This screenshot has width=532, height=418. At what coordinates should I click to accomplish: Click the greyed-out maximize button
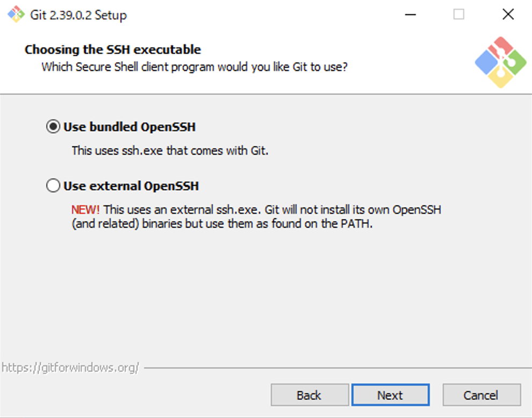pyautogui.click(x=458, y=15)
